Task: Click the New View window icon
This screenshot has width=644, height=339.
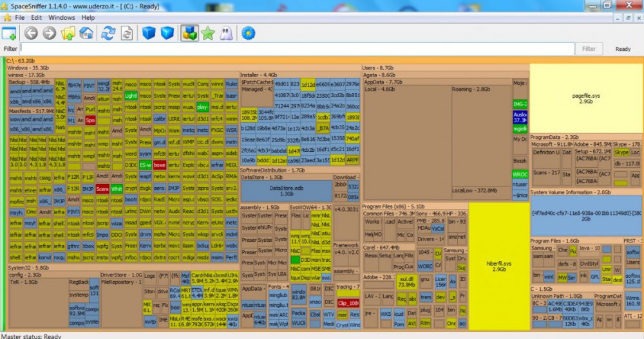Action: coord(9,33)
